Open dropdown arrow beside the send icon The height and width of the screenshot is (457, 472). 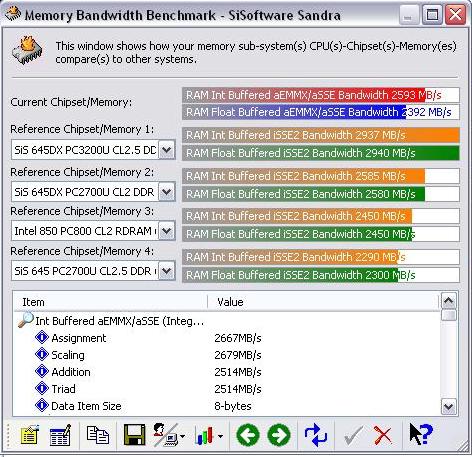pyautogui.click(x=183, y=436)
